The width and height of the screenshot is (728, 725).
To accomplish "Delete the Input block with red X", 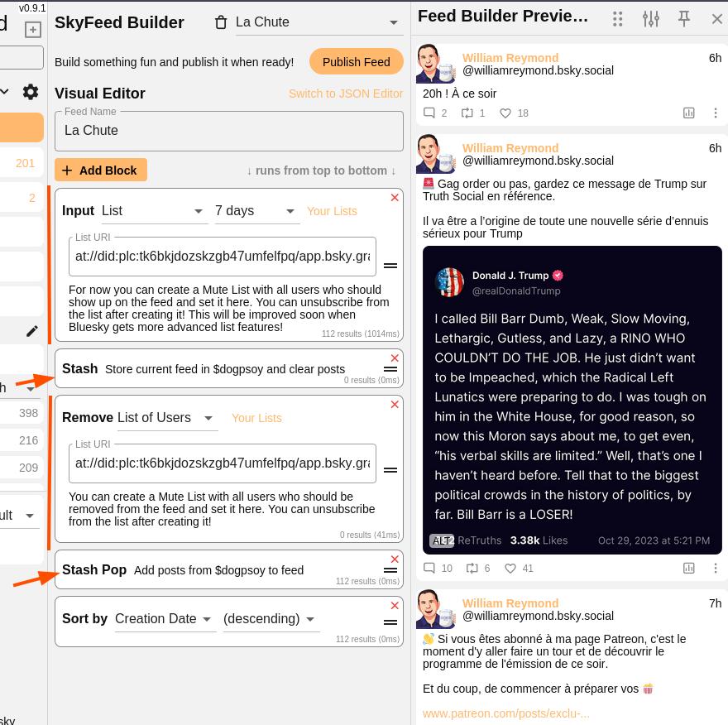I will (395, 198).
